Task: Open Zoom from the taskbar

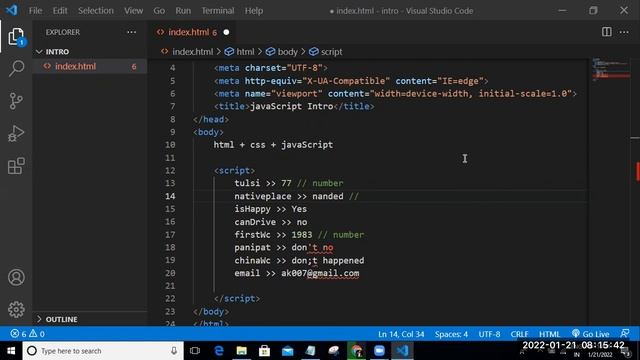Action: click(x=379, y=351)
